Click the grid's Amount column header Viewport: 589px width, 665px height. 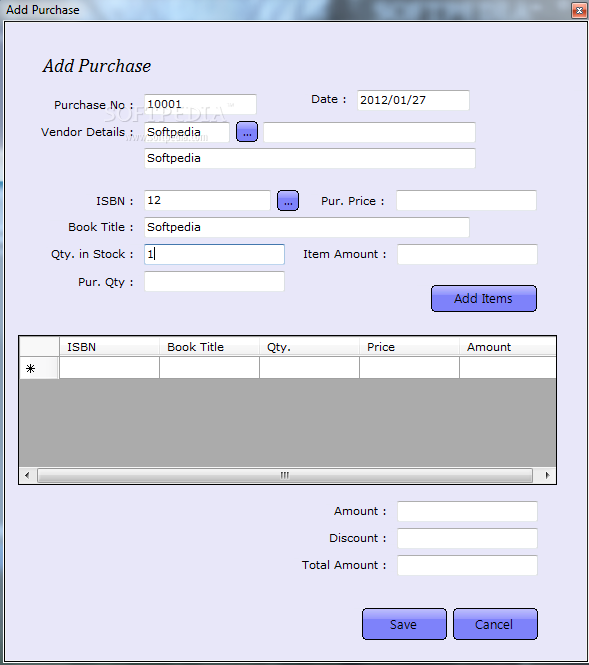pos(508,347)
